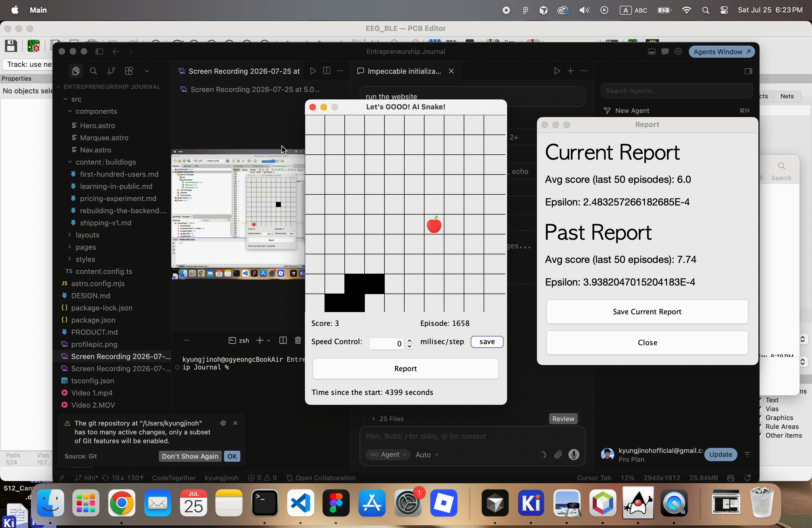Open the Search icon in the editor sidebar
Image resolution: width=812 pixels, height=528 pixels.
click(x=93, y=71)
